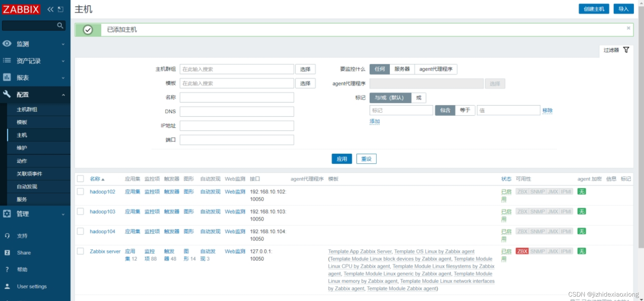Click the search magnifier icon in sidebar
This screenshot has height=301, width=644.
(x=60, y=25)
